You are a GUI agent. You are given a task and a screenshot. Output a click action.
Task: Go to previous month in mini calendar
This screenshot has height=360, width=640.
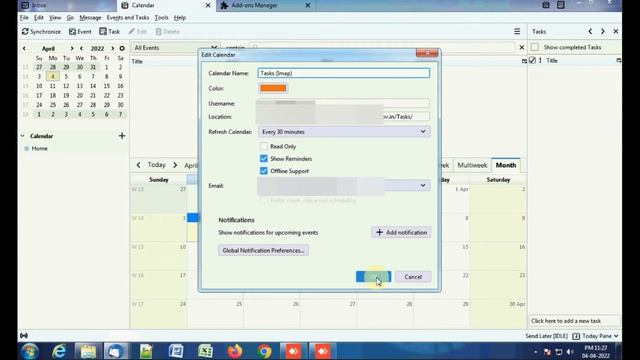point(24,48)
